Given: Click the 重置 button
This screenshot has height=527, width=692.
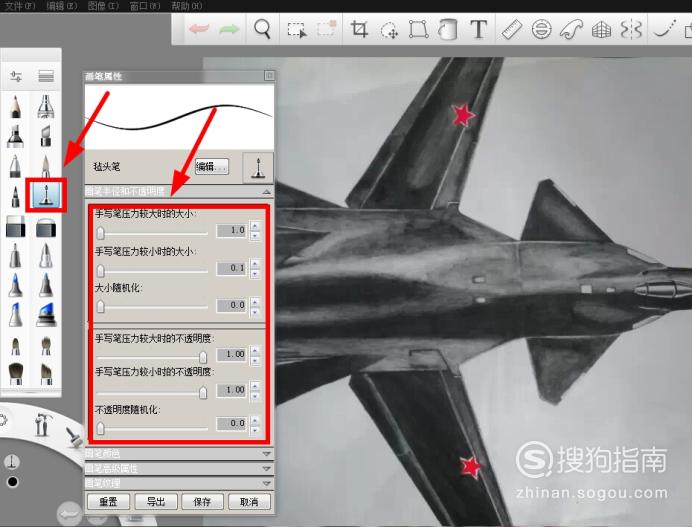Looking at the screenshot, I should [108, 502].
